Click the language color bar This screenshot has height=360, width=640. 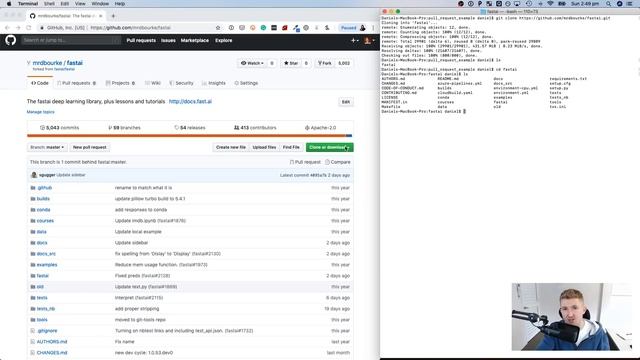click(x=190, y=136)
